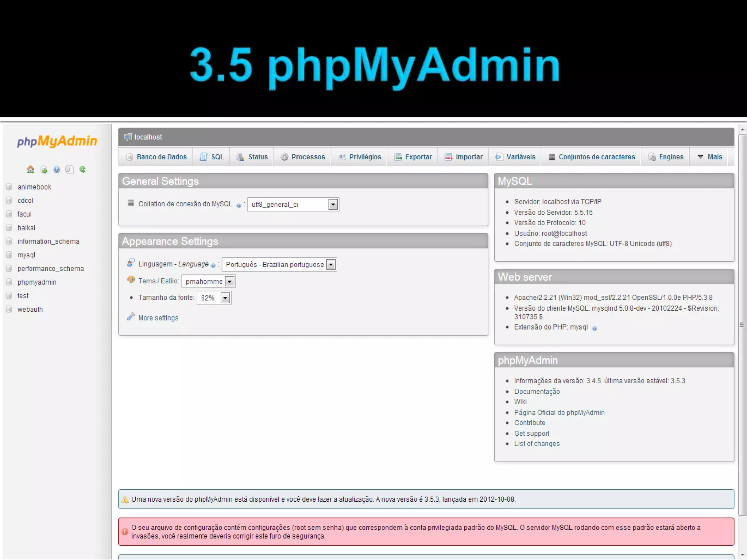This screenshot has width=747, height=560.
Task: Click the Home icon in sidebar
Action: coord(31,170)
